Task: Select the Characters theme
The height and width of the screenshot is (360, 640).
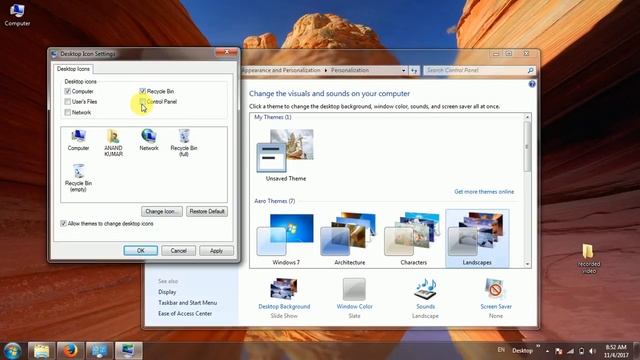Action: click(x=413, y=239)
